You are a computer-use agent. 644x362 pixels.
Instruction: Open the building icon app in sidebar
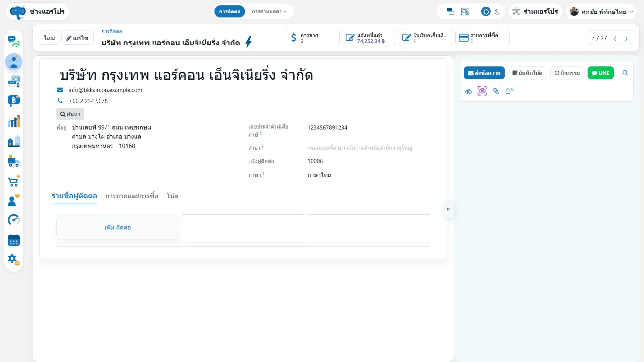[14, 141]
